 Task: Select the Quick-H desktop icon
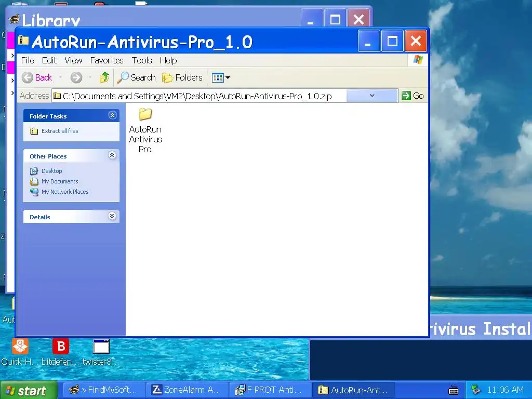point(20,352)
